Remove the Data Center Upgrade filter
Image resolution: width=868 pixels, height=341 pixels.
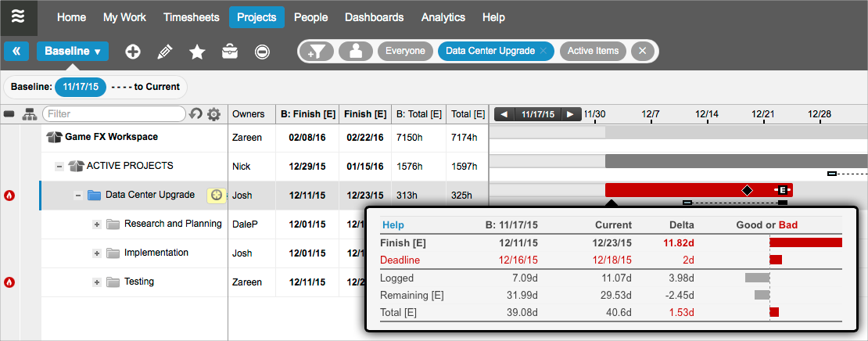coord(543,52)
